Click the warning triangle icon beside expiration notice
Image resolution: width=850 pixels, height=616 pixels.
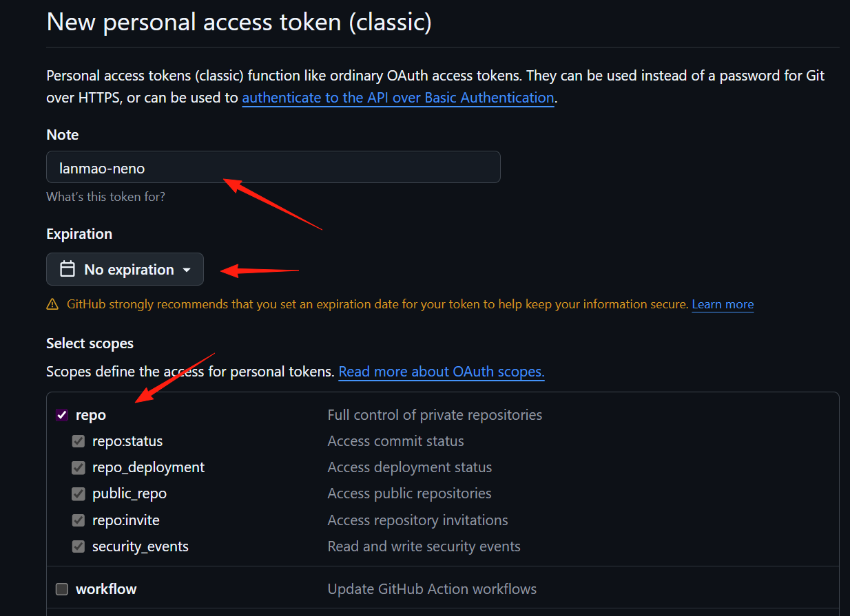click(52, 304)
